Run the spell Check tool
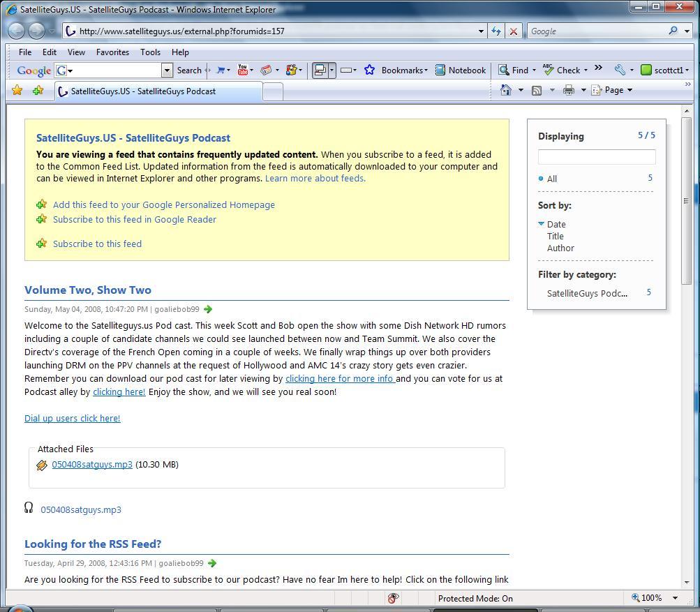This screenshot has height=612, width=700. click(x=562, y=70)
